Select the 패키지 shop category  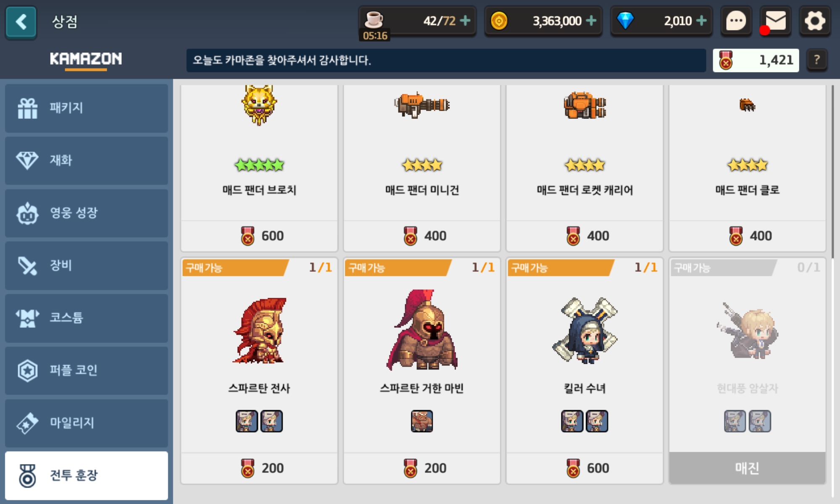87,108
